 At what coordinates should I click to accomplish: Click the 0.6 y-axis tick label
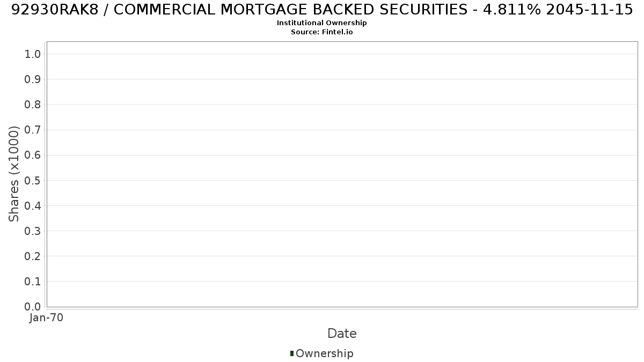pyautogui.click(x=33, y=155)
